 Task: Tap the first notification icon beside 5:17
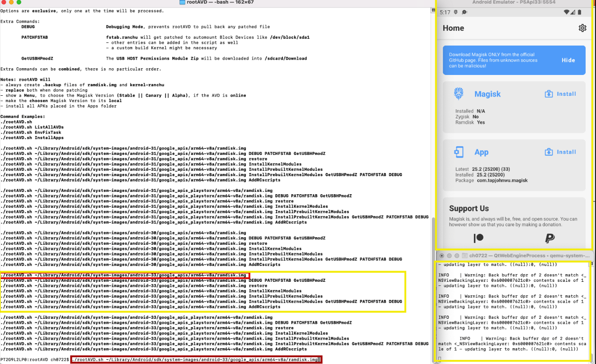tap(456, 12)
